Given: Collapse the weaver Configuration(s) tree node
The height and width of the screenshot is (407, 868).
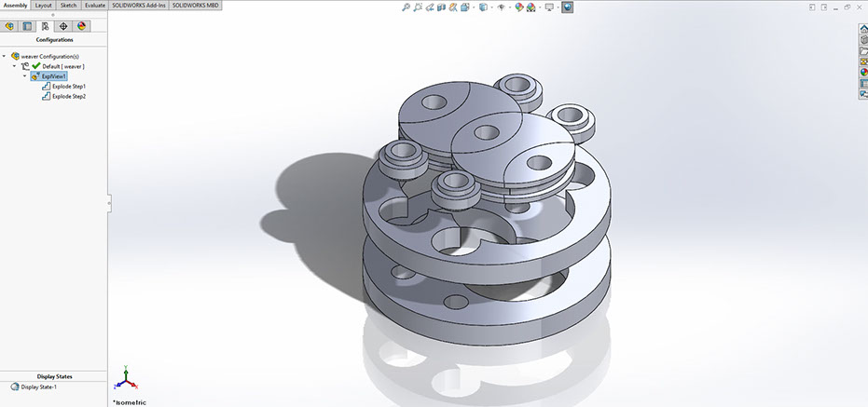Looking at the screenshot, I should (x=5, y=56).
